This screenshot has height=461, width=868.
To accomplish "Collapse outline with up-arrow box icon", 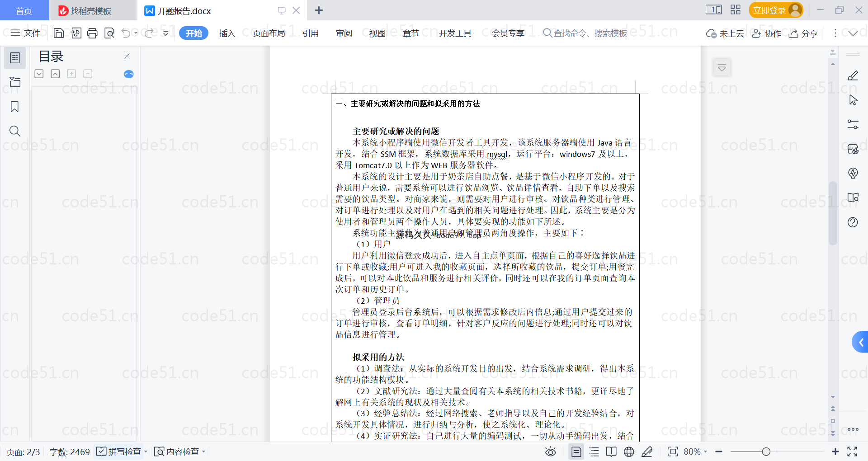I will [x=55, y=74].
